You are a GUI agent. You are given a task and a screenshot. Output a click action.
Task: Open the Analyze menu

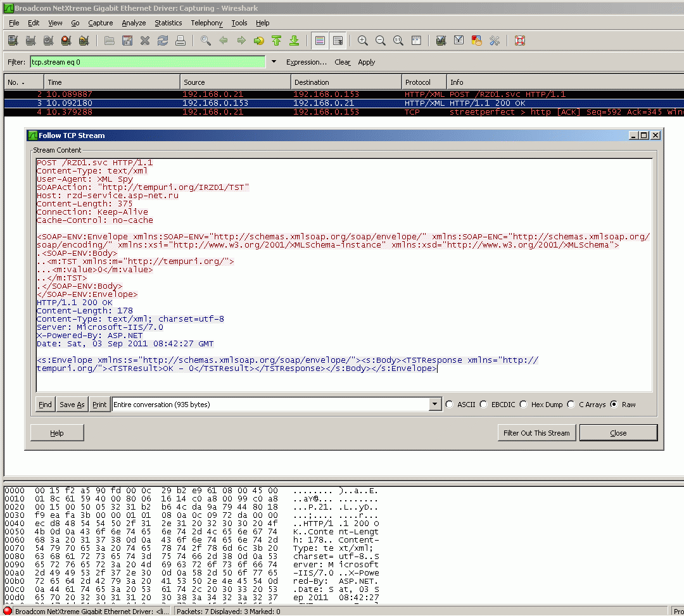[134, 23]
